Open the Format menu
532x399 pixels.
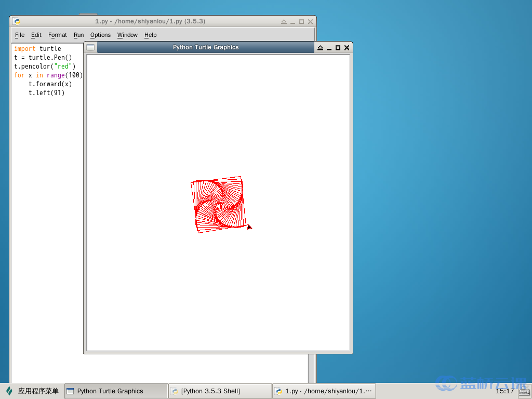coord(57,35)
